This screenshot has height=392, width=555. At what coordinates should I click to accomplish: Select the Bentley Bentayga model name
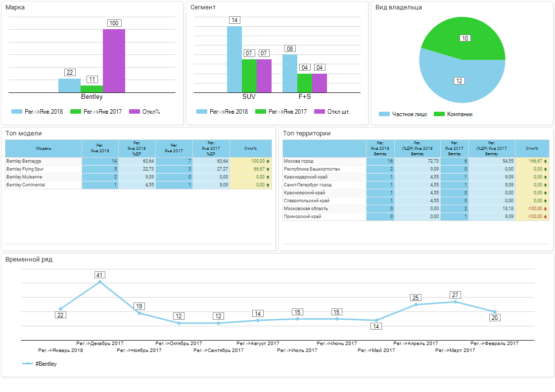[x=24, y=161]
